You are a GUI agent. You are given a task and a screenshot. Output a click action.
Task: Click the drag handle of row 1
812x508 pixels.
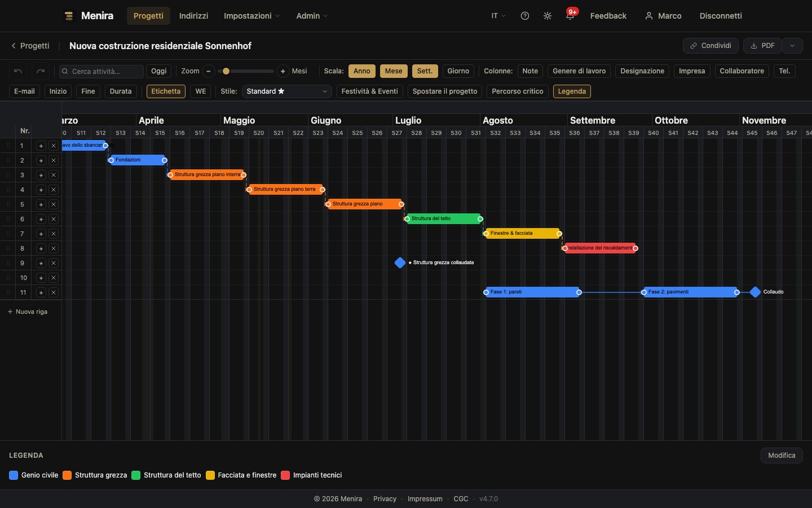point(8,146)
